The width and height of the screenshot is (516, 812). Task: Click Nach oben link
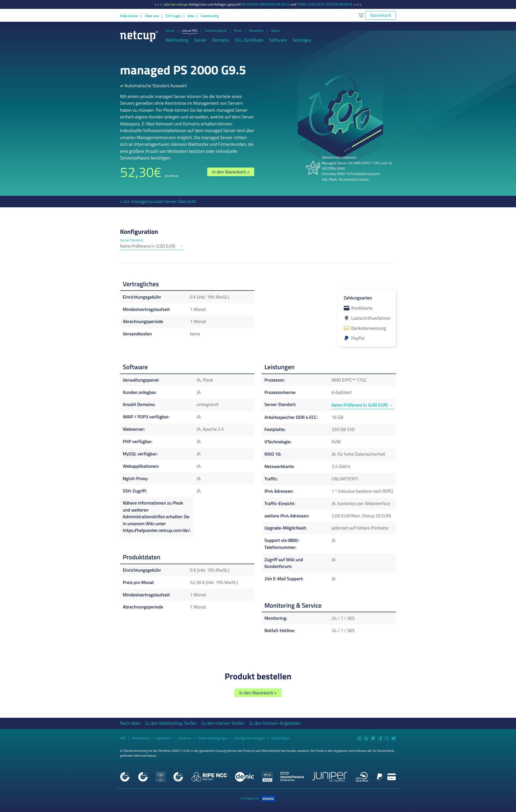[x=130, y=723]
